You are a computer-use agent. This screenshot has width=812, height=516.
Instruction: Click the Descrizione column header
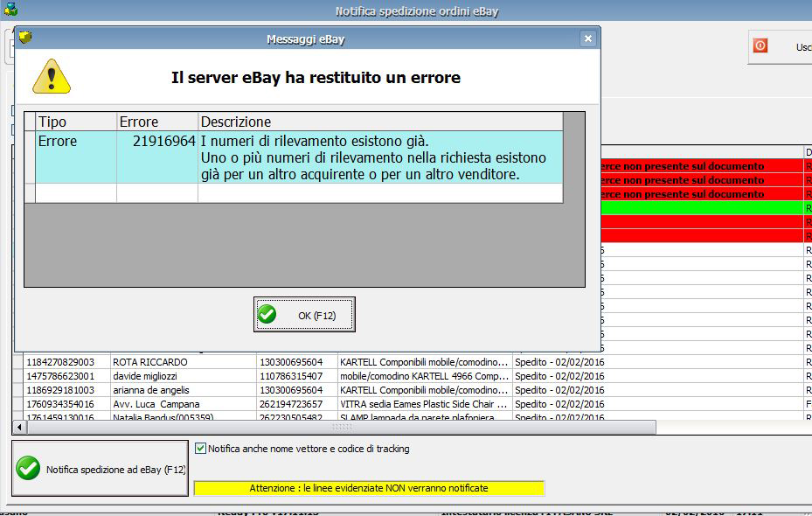[380, 122]
